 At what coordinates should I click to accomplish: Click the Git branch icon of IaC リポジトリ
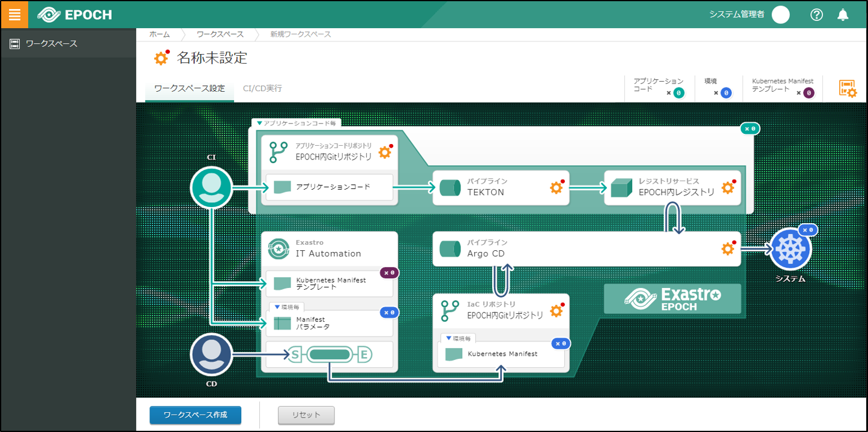point(450,310)
